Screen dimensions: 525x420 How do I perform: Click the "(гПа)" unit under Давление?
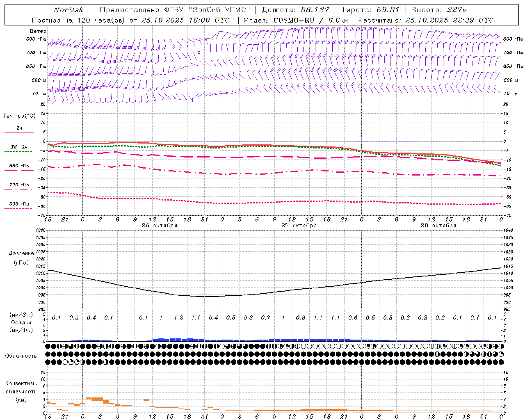click(x=21, y=262)
